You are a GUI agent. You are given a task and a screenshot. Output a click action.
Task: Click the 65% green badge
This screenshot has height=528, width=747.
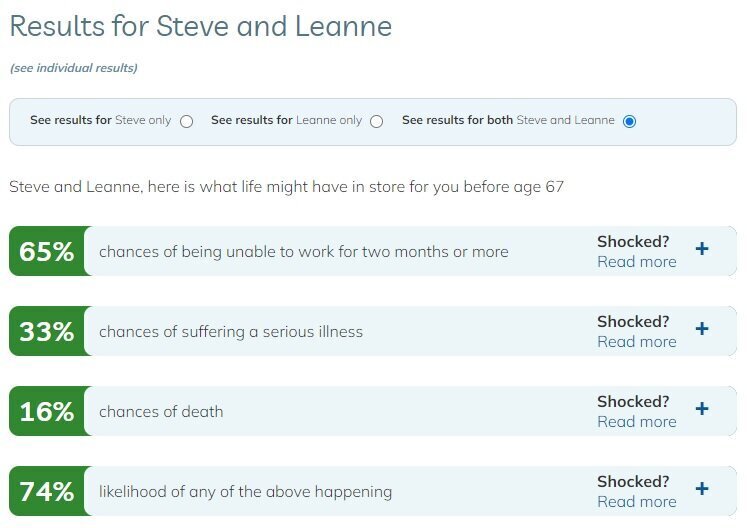(47, 251)
